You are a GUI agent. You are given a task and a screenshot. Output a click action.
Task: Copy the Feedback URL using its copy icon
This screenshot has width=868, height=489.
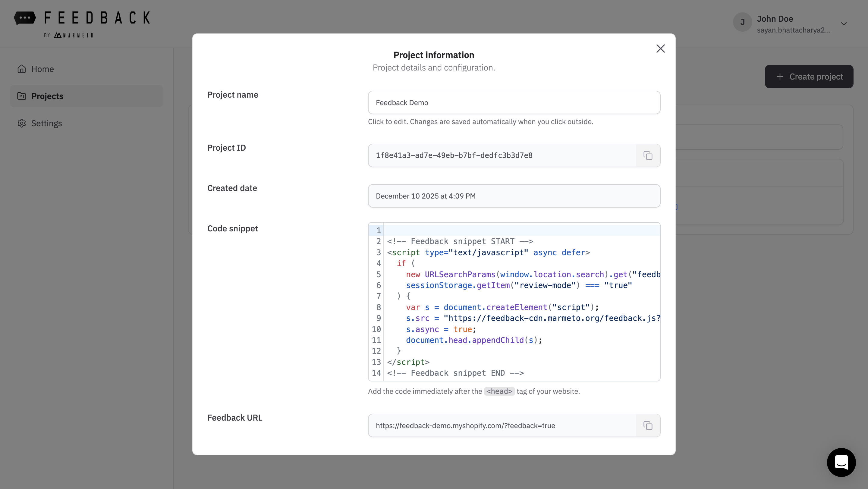click(648, 425)
